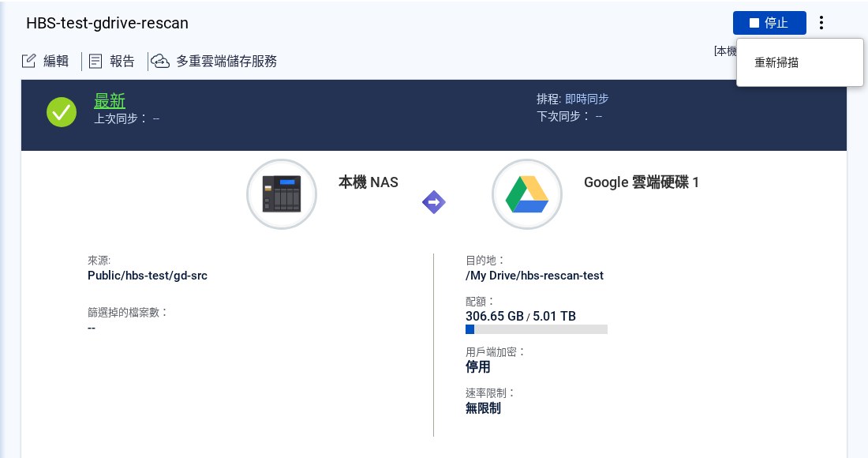Click the 篩選掉的檔案數 label

[x=127, y=313]
